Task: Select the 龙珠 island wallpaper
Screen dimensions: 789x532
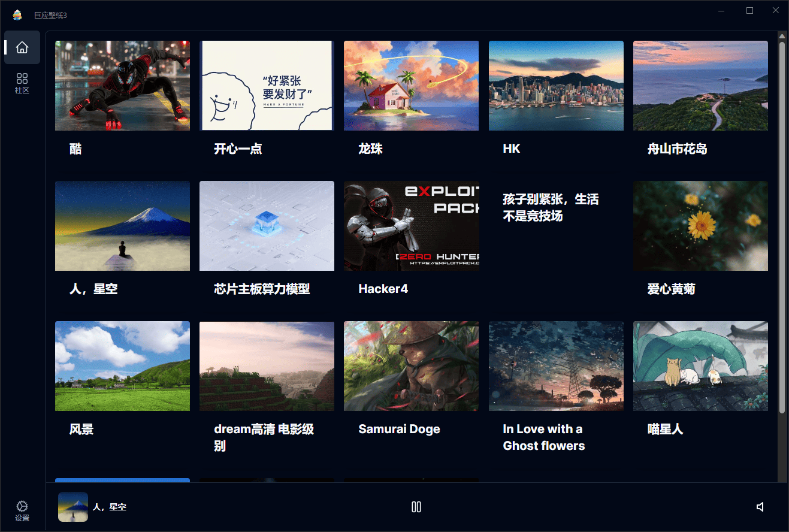Action: [411, 85]
